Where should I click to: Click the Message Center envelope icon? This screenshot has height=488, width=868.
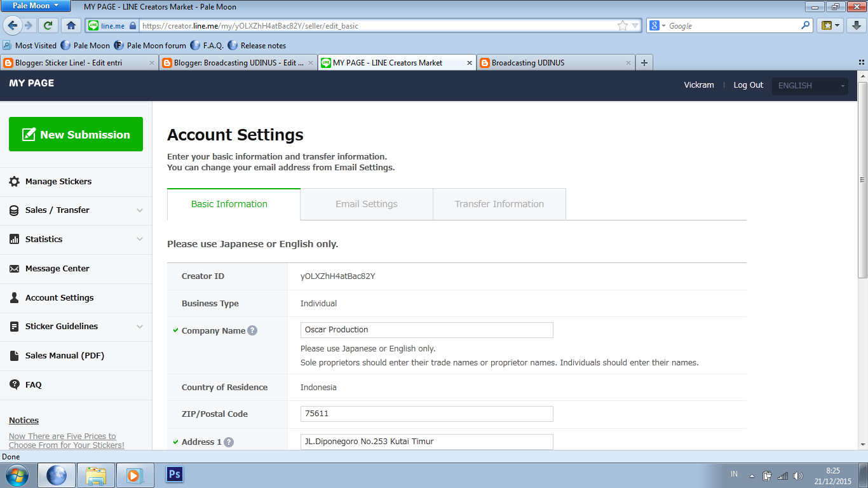point(14,269)
